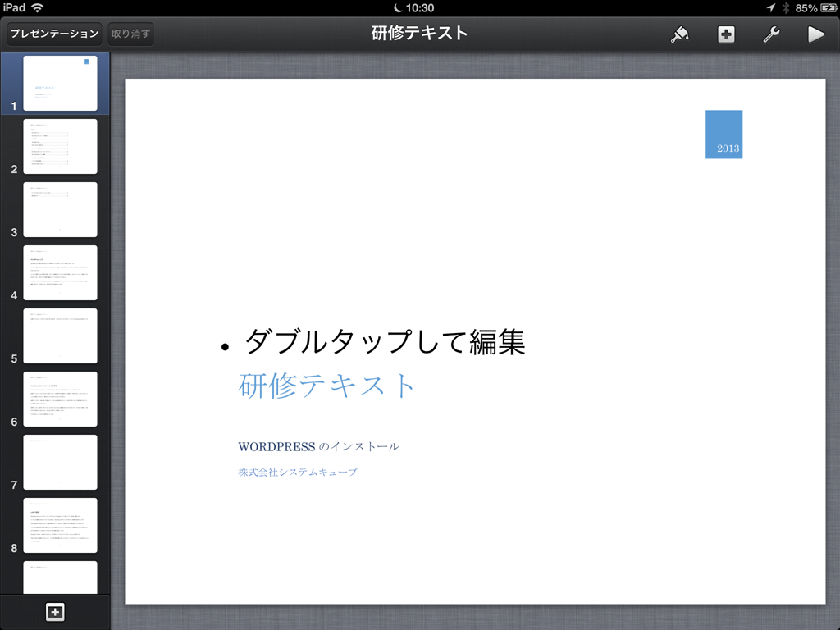The image size is (840, 630).
Task: Start slideshow with the play button
Action: coord(816,34)
